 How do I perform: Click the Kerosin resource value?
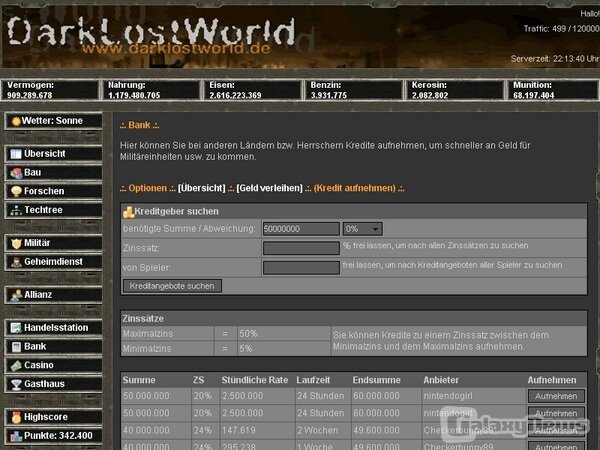click(429, 95)
